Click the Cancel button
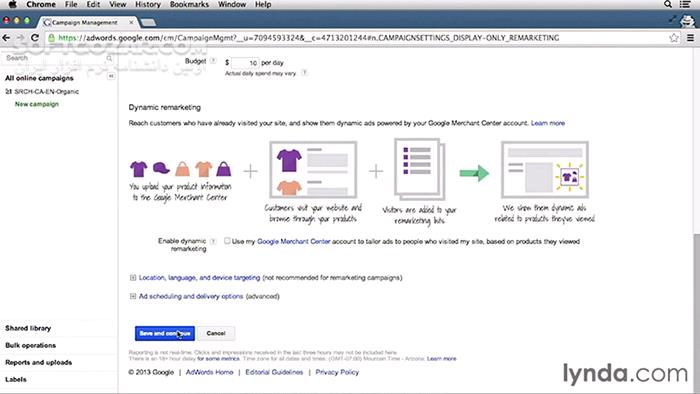700x394 pixels. coord(216,333)
